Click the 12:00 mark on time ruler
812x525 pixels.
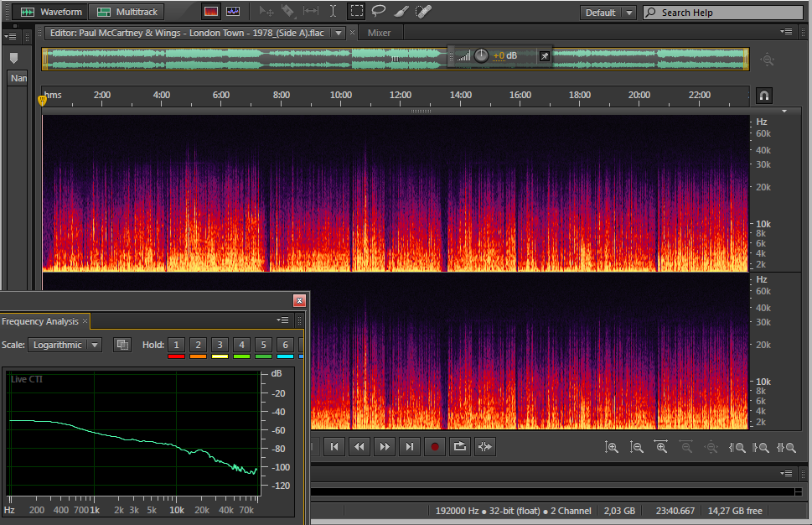click(401, 96)
